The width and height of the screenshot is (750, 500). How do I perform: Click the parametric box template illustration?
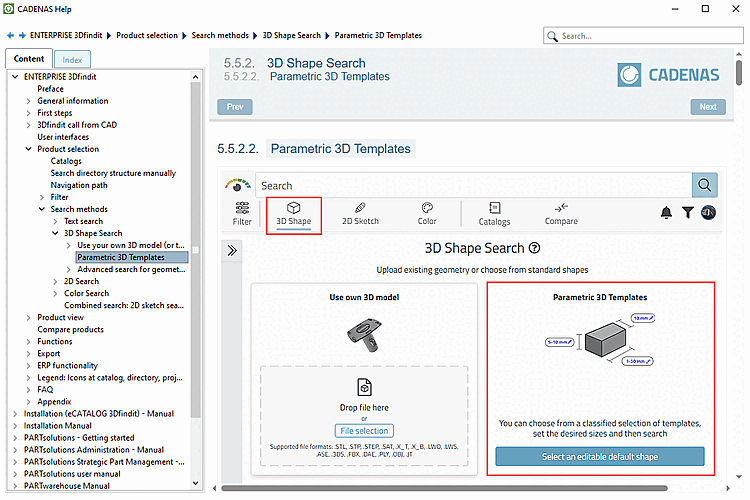[x=600, y=340]
